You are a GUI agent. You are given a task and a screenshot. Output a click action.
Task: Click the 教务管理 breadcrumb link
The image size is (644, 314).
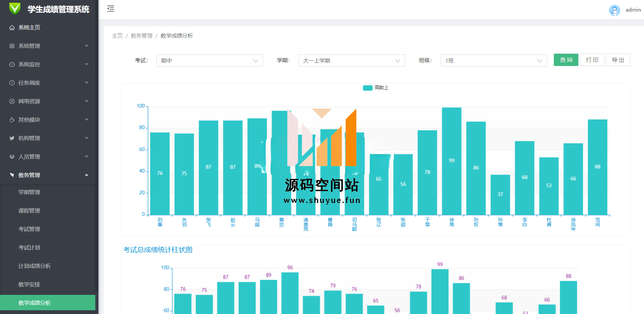141,36
